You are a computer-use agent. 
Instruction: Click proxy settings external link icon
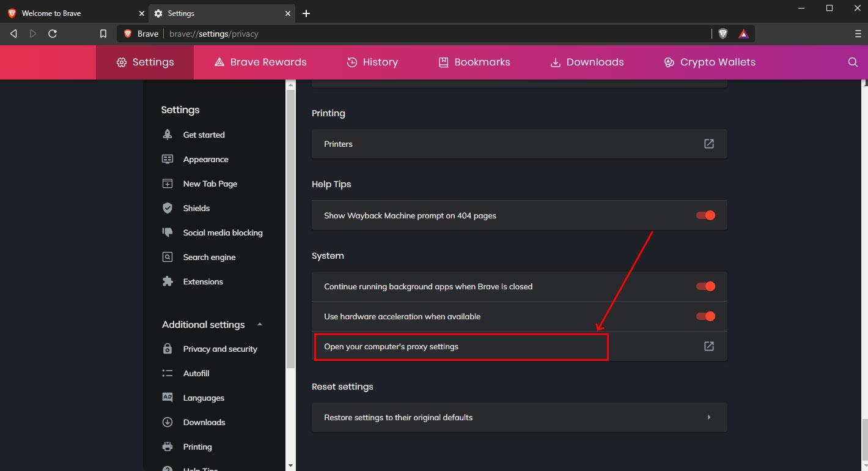point(709,346)
